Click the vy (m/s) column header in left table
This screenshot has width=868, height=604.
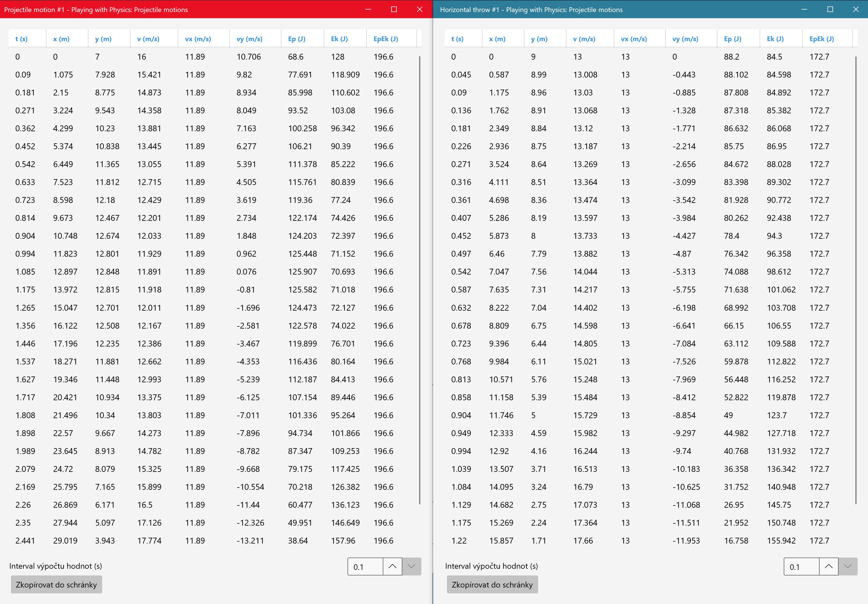coord(249,39)
